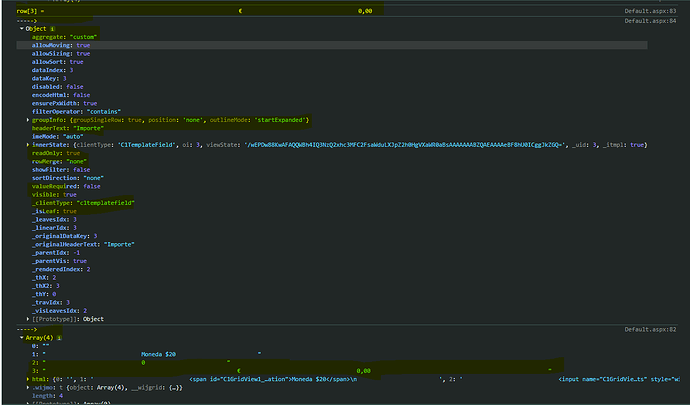The width and height of the screenshot is (690, 405).
Task: Click the info icon next to Array(4)
Action: (x=59, y=338)
